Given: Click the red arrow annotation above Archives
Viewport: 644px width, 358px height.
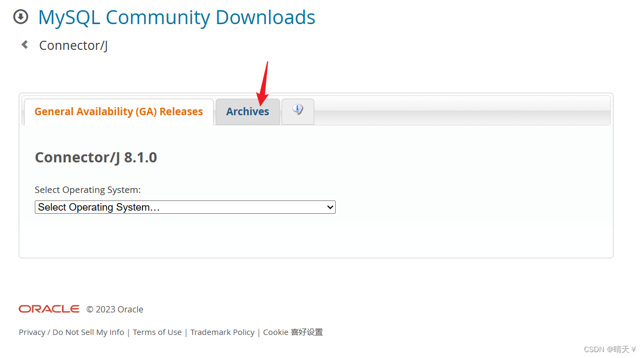Looking at the screenshot, I should click(x=263, y=83).
